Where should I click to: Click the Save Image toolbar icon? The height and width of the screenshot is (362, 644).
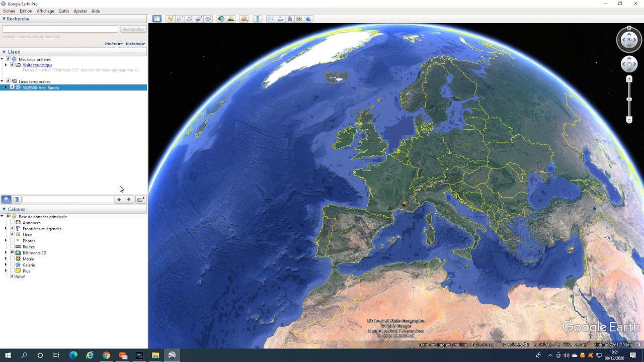click(290, 19)
